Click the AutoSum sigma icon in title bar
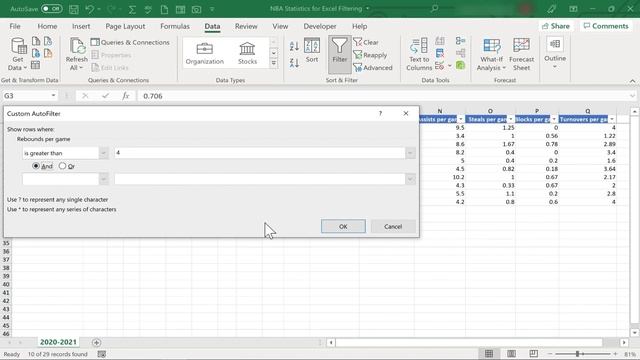The width and height of the screenshot is (640, 360). point(132,9)
